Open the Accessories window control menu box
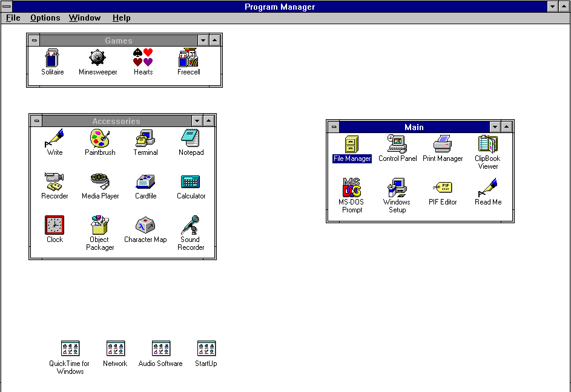571x392 pixels. coord(36,121)
